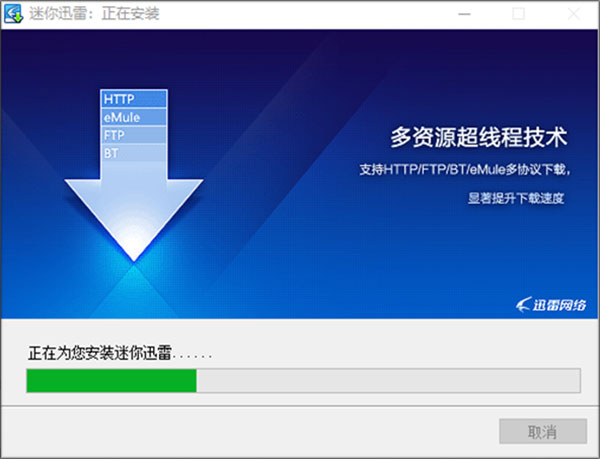600x459 pixels.
Task: Click the BT label on the arrow
Action: (134, 153)
